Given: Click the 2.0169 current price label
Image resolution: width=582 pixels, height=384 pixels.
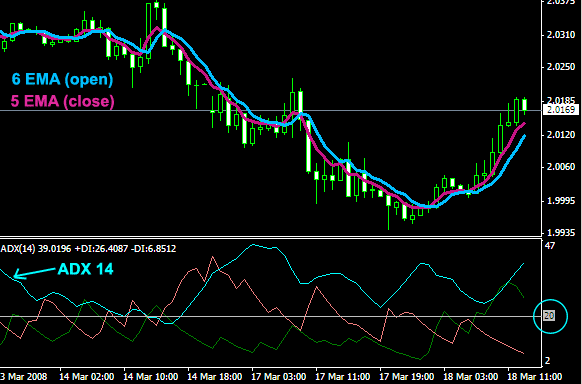Looking at the screenshot, I should point(561,110).
